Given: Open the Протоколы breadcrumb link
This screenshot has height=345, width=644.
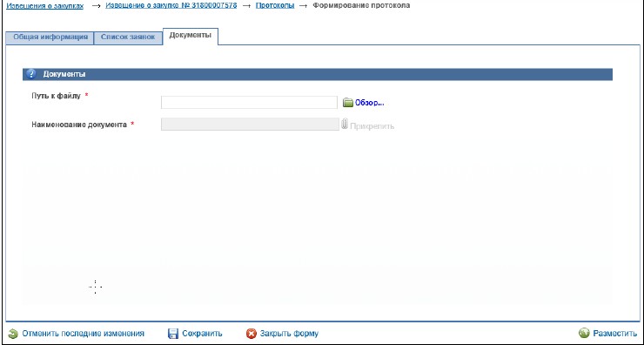Looking at the screenshot, I should tap(275, 6).
